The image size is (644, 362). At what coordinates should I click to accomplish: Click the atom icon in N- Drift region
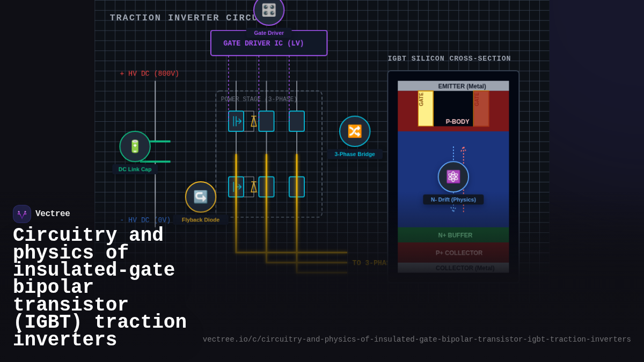point(453,176)
